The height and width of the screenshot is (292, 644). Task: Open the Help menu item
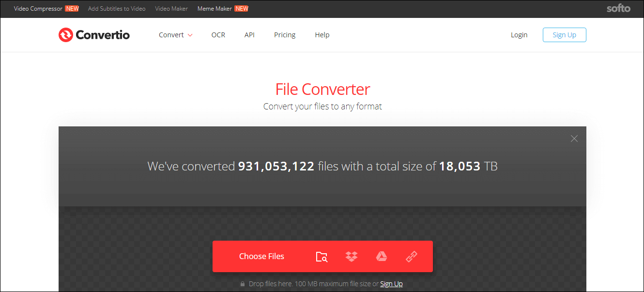pyautogui.click(x=322, y=35)
